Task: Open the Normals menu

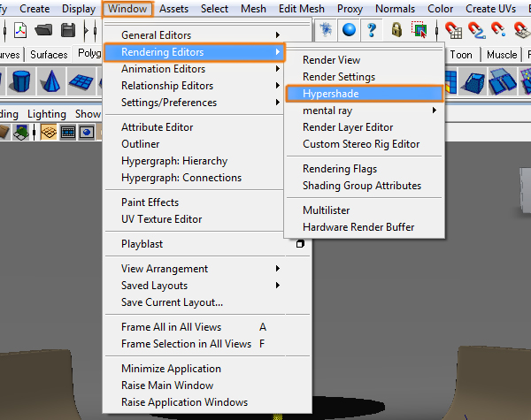Action: (x=395, y=9)
